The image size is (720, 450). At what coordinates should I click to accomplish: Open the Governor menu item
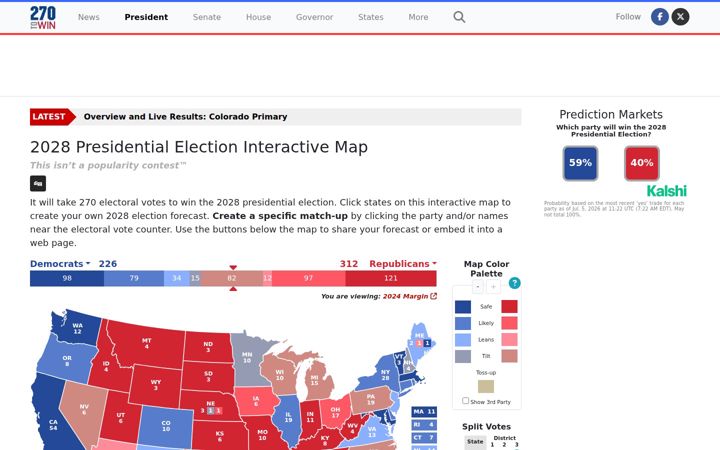click(x=314, y=17)
